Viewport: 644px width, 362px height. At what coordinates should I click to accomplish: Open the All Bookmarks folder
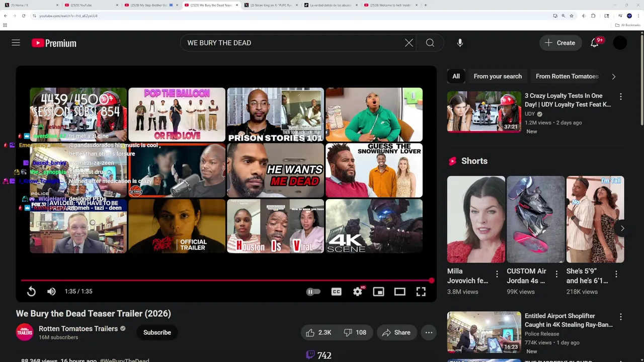[x=627, y=25]
